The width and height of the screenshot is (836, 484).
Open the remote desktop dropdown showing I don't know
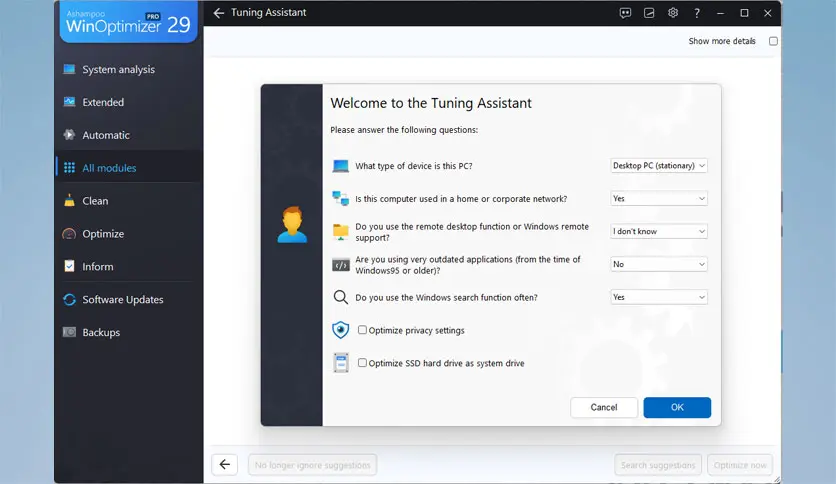(x=659, y=231)
